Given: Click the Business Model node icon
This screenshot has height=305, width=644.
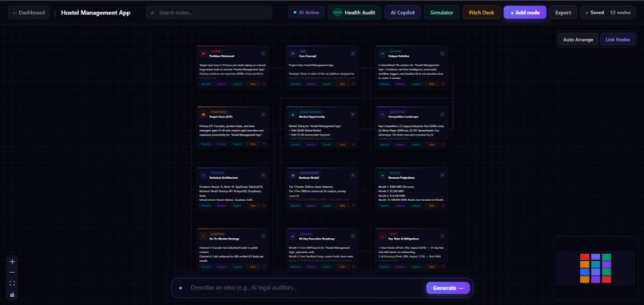Looking at the screenshot, I should tap(293, 176).
